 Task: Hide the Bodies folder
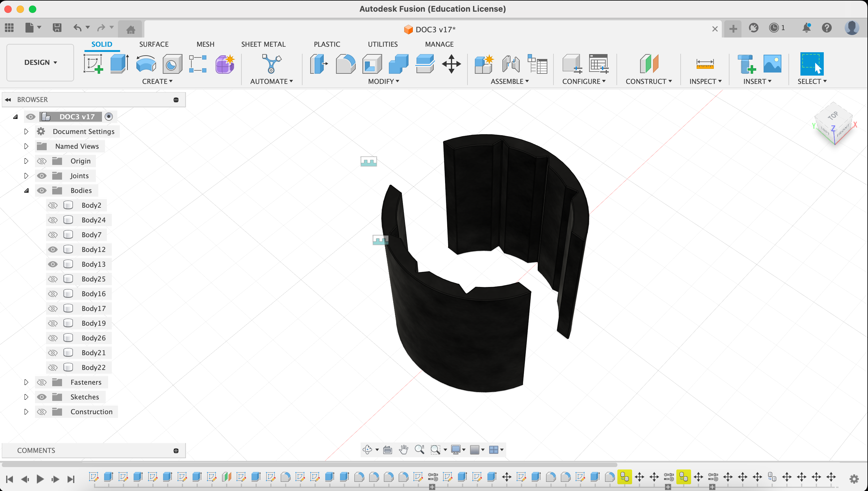click(42, 191)
